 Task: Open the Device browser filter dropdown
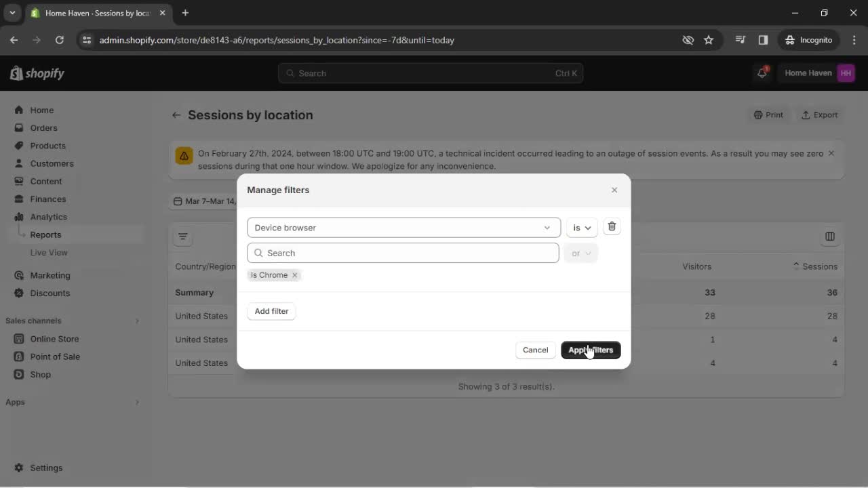(403, 228)
